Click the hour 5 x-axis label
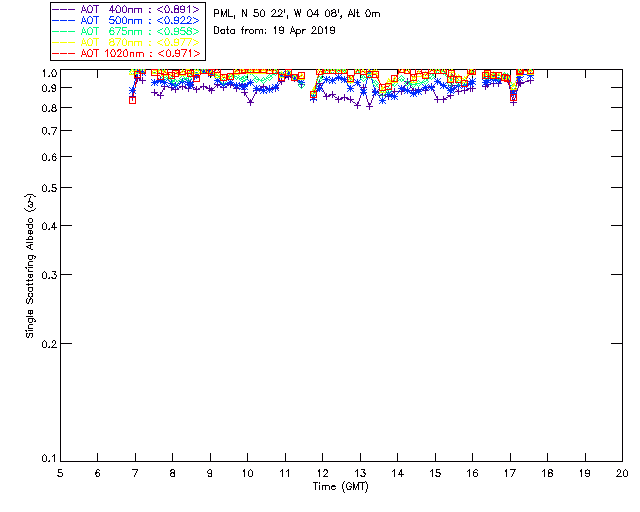Viewport: 640px width, 512px height. click(60, 473)
